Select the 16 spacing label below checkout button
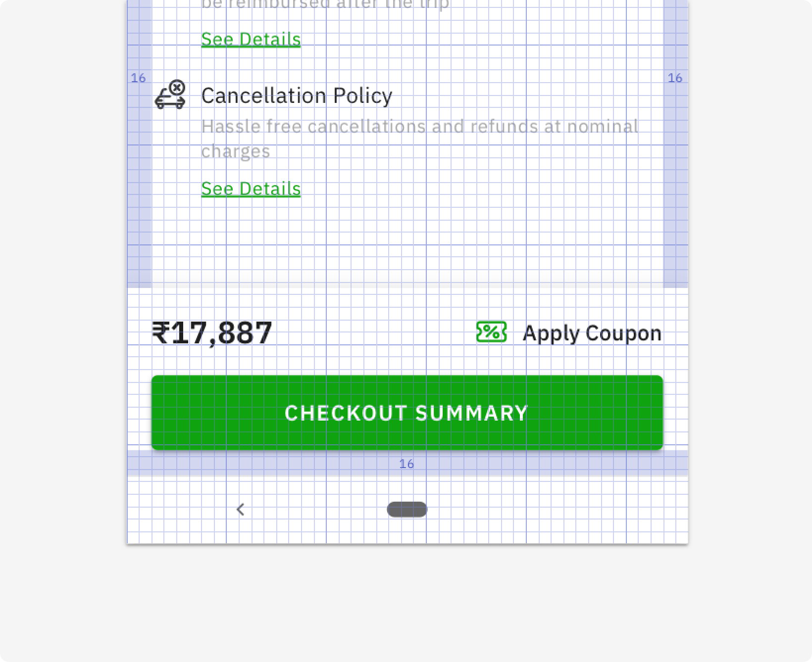 [406, 464]
